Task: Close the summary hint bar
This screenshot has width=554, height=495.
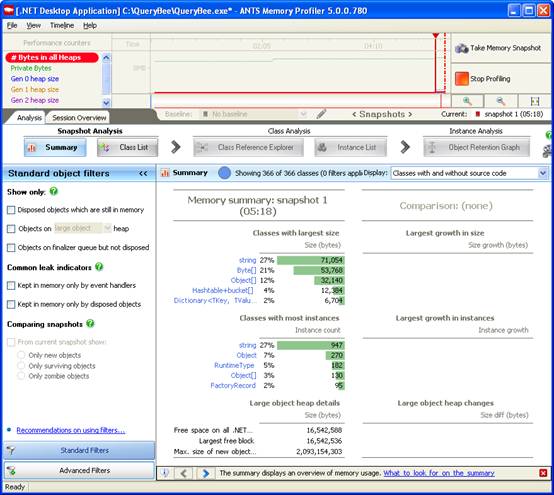Action: (x=543, y=473)
